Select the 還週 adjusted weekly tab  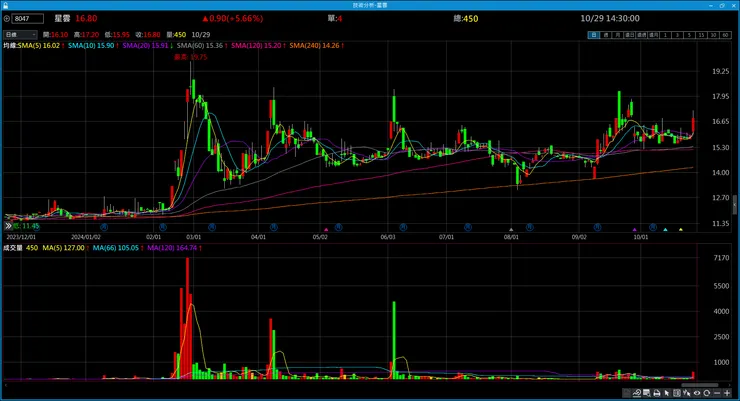641,35
